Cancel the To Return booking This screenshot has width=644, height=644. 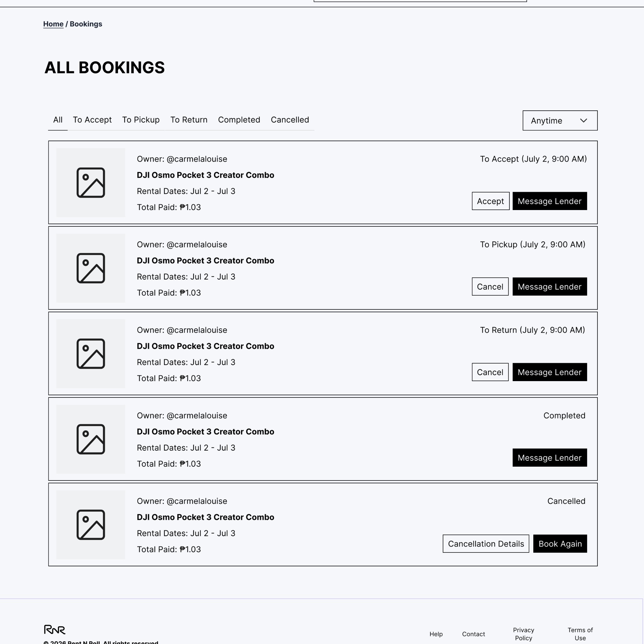[x=490, y=372]
